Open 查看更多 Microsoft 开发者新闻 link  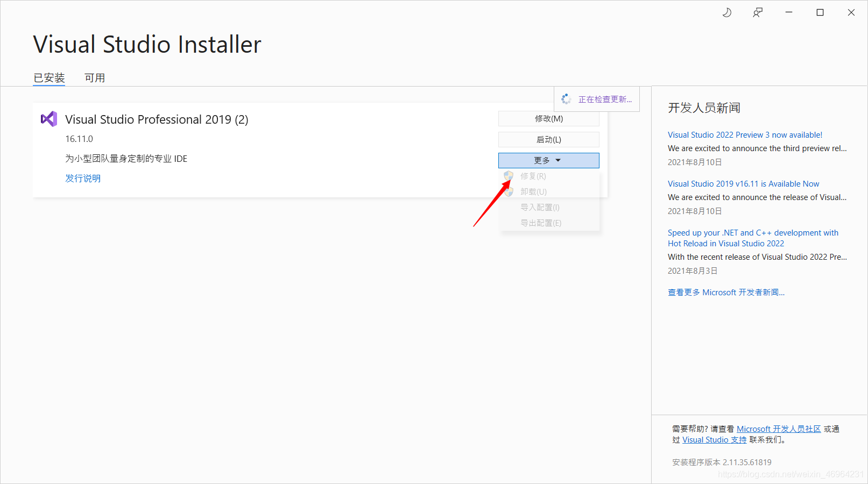(x=726, y=293)
